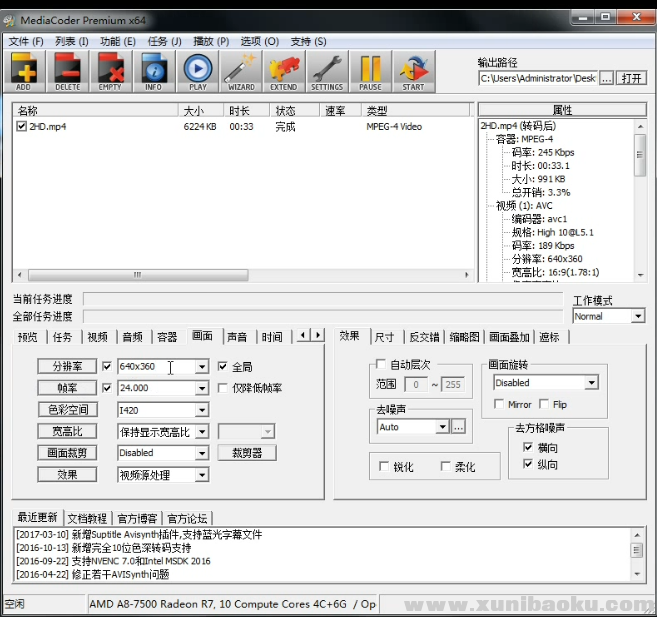Open the INFO toolbar icon
This screenshot has width=657, height=617.
pos(153,70)
